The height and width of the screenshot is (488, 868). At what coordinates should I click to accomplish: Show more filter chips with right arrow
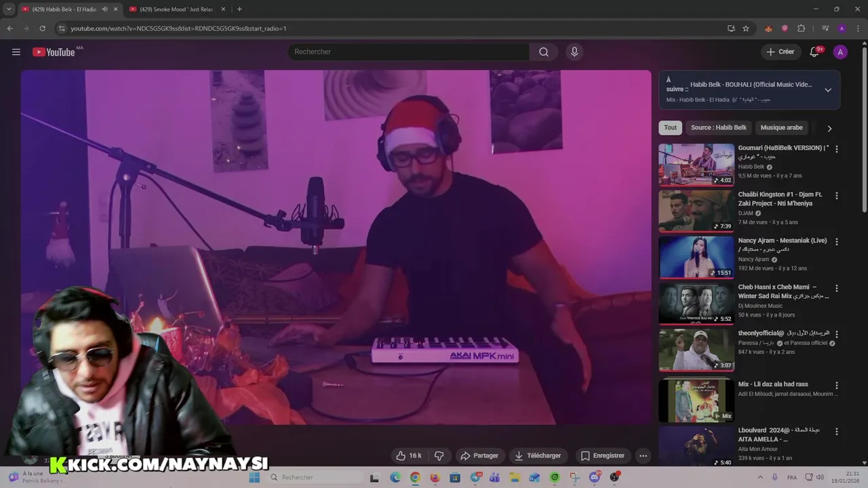click(x=829, y=128)
